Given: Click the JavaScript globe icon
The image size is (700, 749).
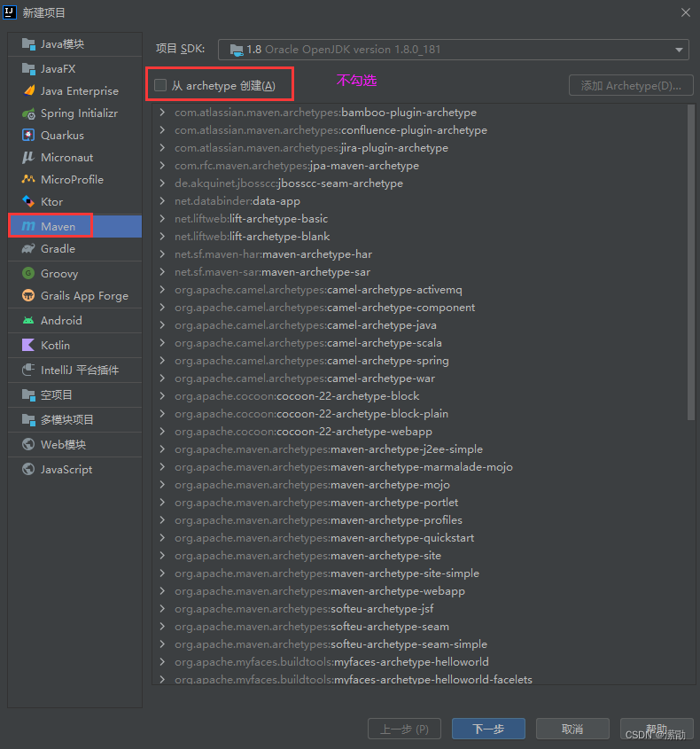Looking at the screenshot, I should pyautogui.click(x=28, y=469).
